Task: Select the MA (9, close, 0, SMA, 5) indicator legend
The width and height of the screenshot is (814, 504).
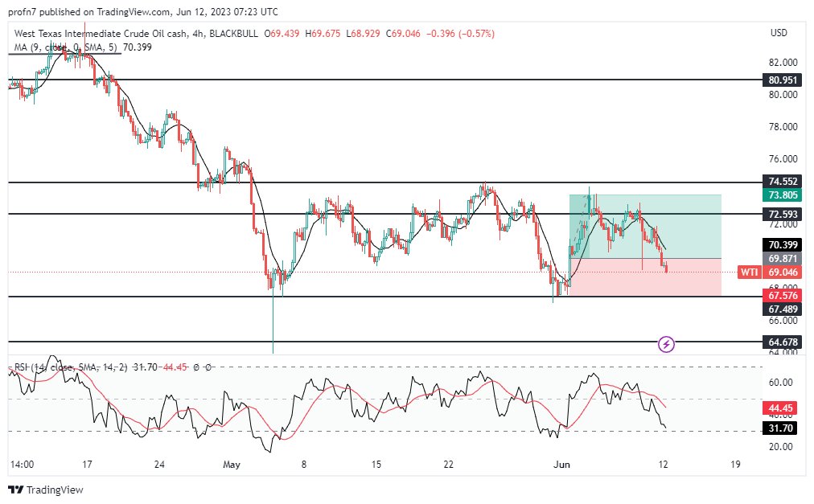Action: pos(65,47)
